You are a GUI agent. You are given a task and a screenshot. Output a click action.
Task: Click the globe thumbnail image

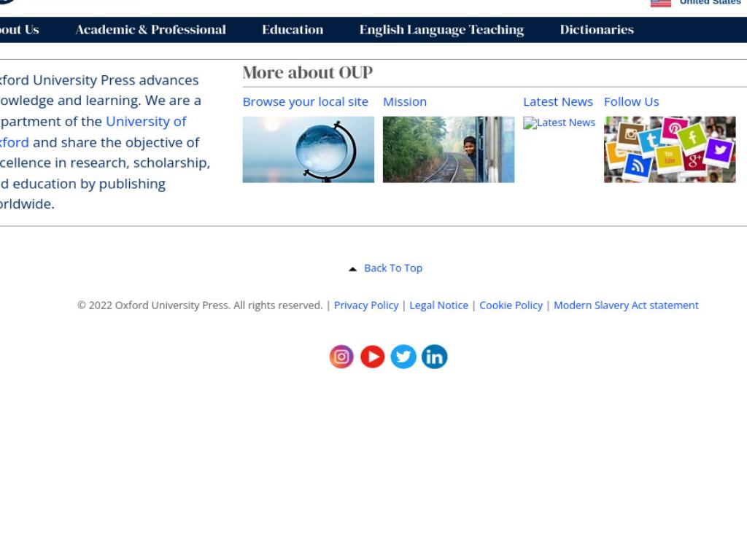pyautogui.click(x=309, y=149)
